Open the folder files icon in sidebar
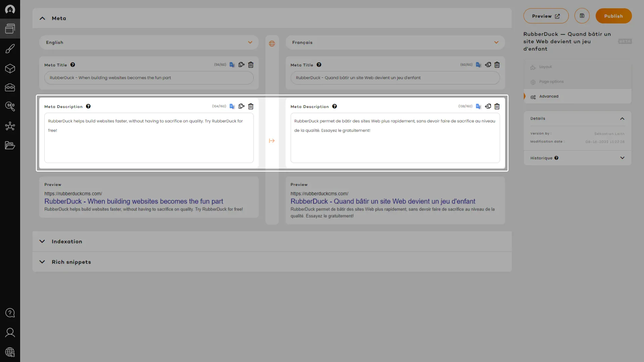 click(x=10, y=145)
